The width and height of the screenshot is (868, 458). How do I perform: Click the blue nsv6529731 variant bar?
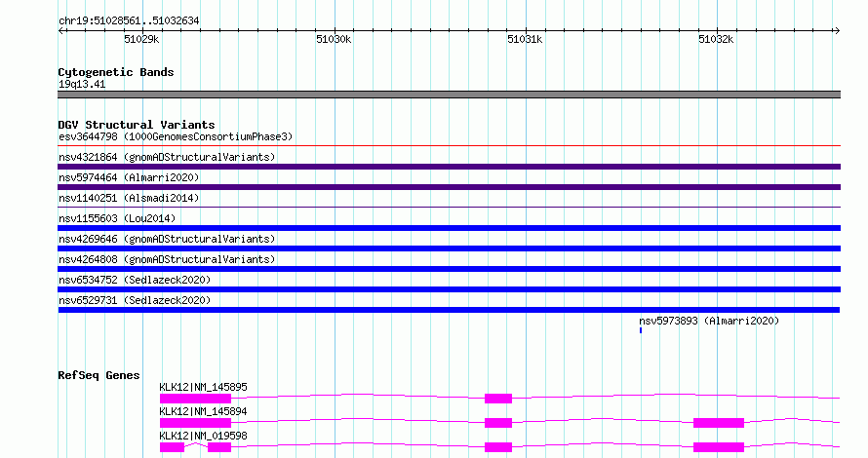pyautogui.click(x=449, y=310)
